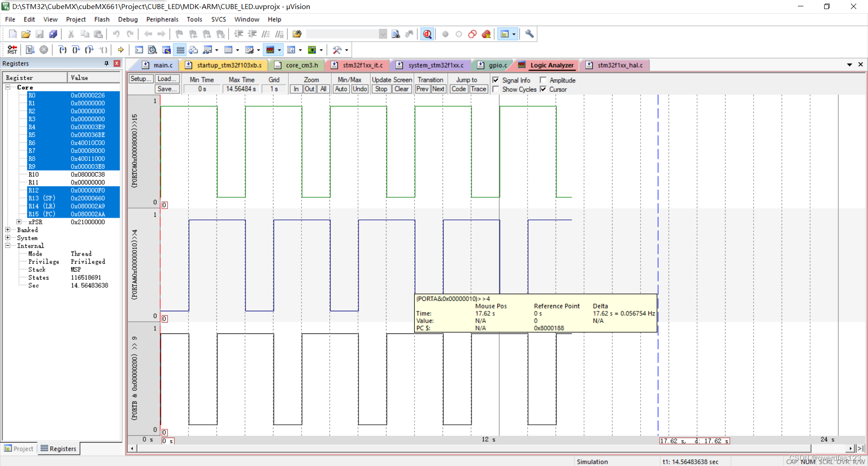Screen dimensions: 868x466
Task: Click the Run program icon
Action: tap(30, 50)
